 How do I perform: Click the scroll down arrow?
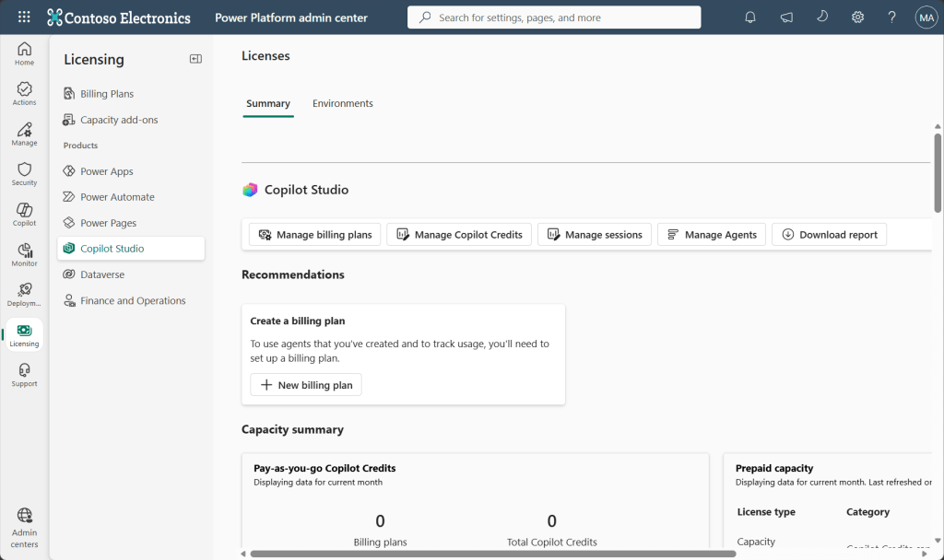pyautogui.click(x=938, y=540)
